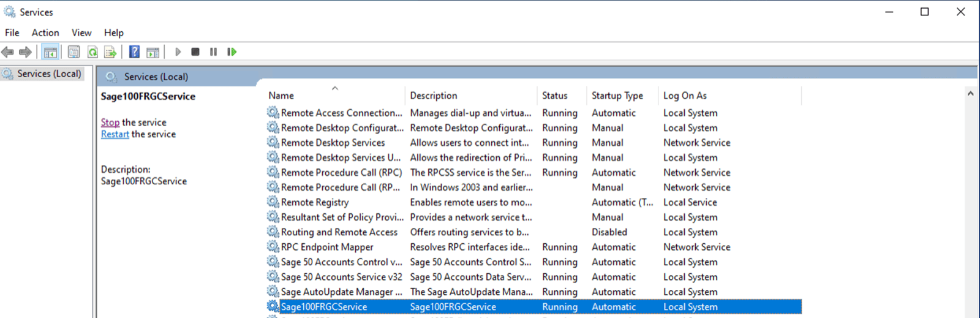Select Resultant Set of Policy Provider row

(533, 217)
